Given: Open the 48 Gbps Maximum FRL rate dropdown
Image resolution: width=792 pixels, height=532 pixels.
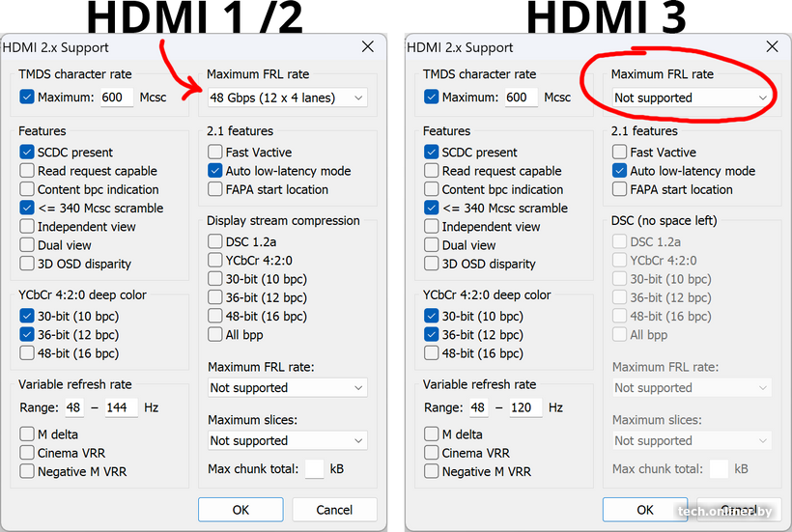Looking at the screenshot, I should [x=288, y=98].
